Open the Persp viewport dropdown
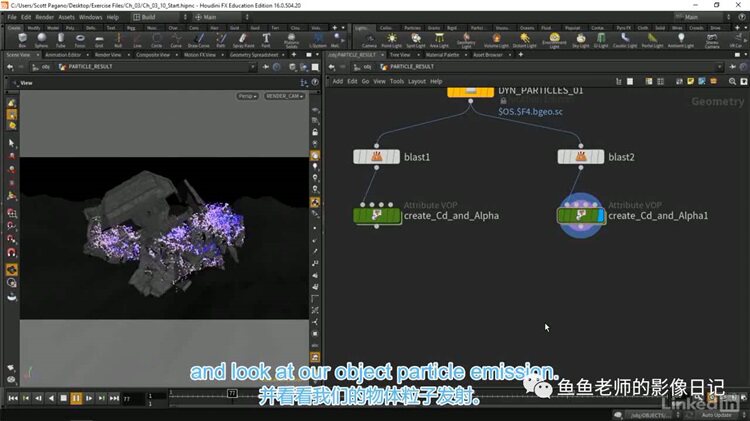The height and width of the screenshot is (421, 750). tap(247, 96)
